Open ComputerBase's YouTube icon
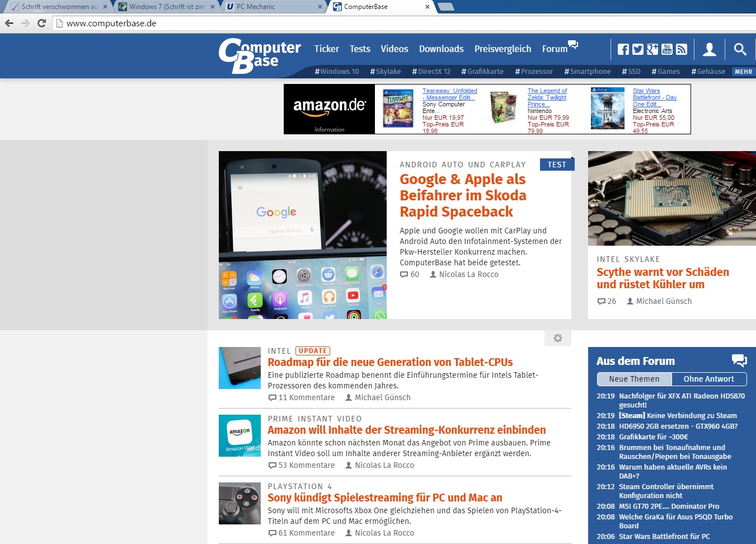Screen dimensions: 756x544 pos(667,49)
